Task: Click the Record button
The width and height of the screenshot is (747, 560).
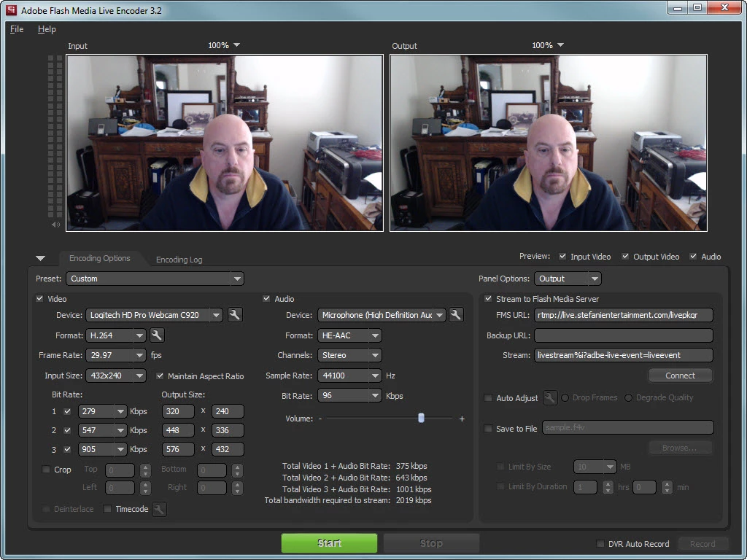Action: click(x=703, y=544)
